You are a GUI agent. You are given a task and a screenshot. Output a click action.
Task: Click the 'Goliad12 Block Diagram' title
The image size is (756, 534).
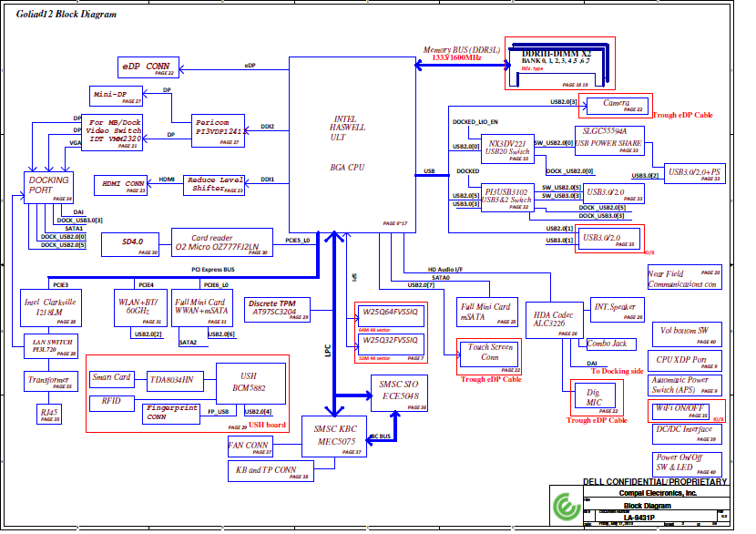tap(66, 14)
